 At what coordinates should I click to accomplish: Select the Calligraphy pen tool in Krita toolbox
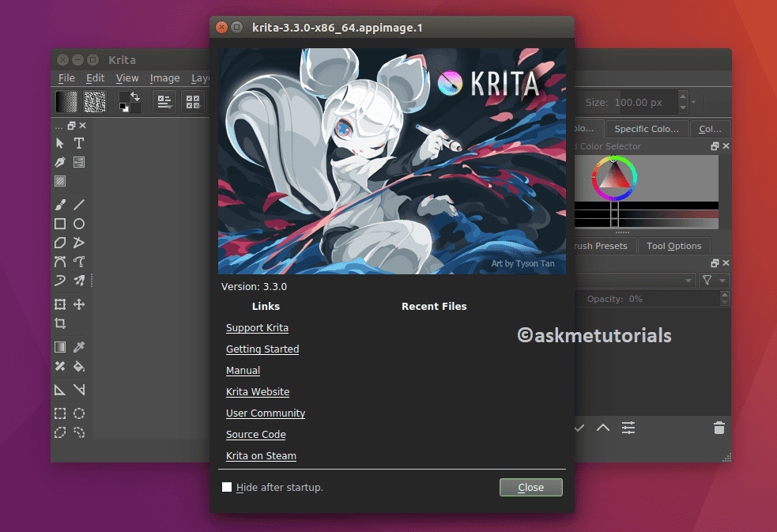[60, 162]
